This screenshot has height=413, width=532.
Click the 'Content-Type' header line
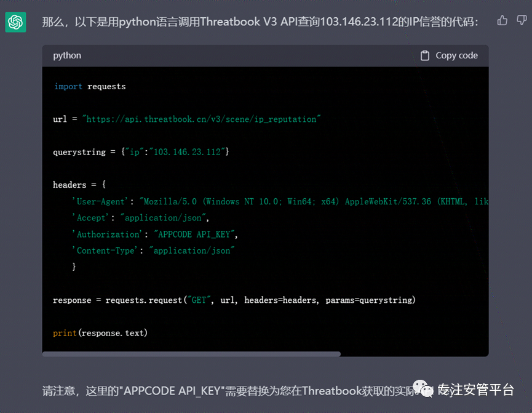[x=153, y=251]
